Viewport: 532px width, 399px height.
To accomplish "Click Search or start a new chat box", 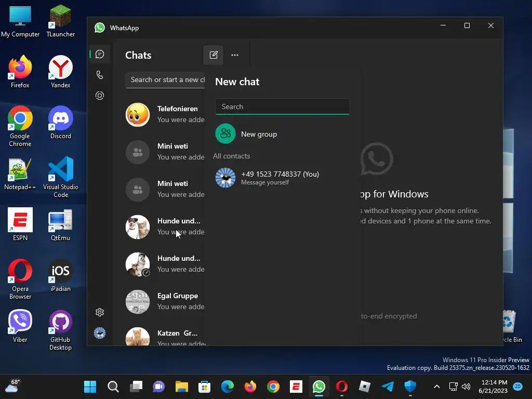I will pyautogui.click(x=165, y=79).
